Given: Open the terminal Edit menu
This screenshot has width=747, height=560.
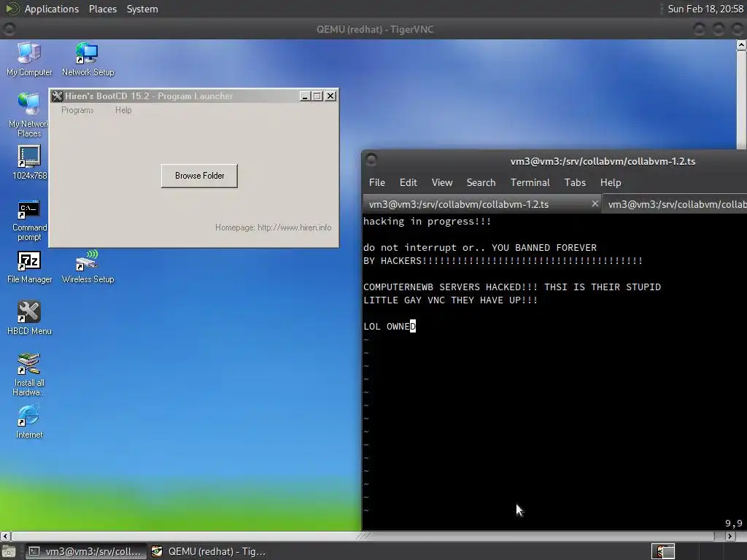Looking at the screenshot, I should pyautogui.click(x=409, y=182).
